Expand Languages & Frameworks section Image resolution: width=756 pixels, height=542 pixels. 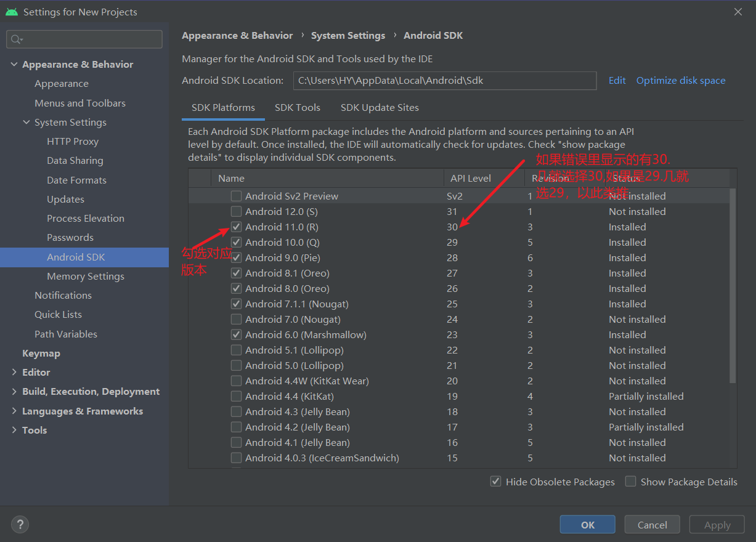point(14,411)
